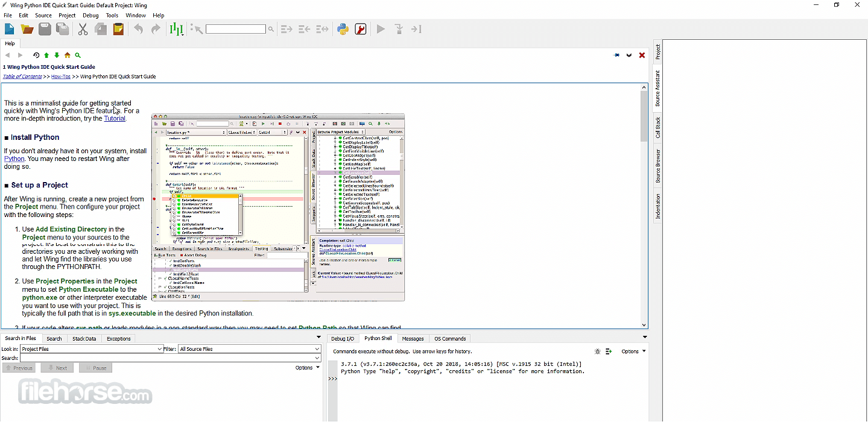Open the Indentation side tab
Viewport: 868px width, 422px height.
658,206
